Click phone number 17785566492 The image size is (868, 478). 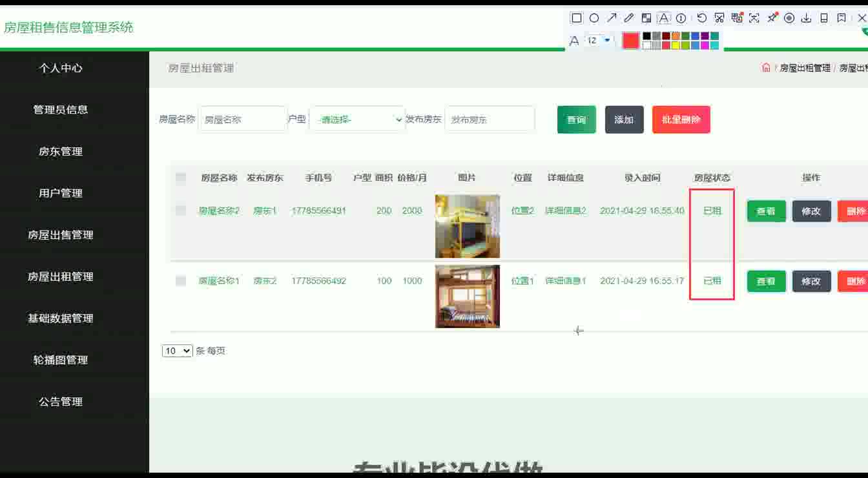[318, 281]
